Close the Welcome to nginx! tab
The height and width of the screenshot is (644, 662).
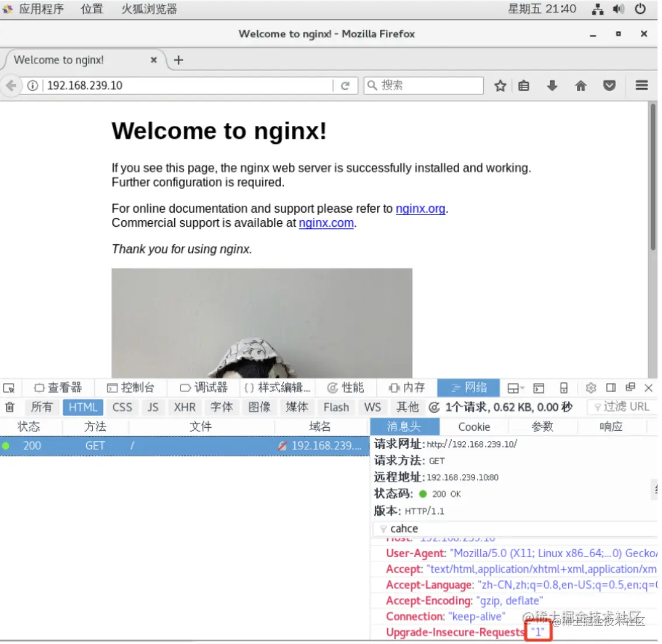click(154, 60)
